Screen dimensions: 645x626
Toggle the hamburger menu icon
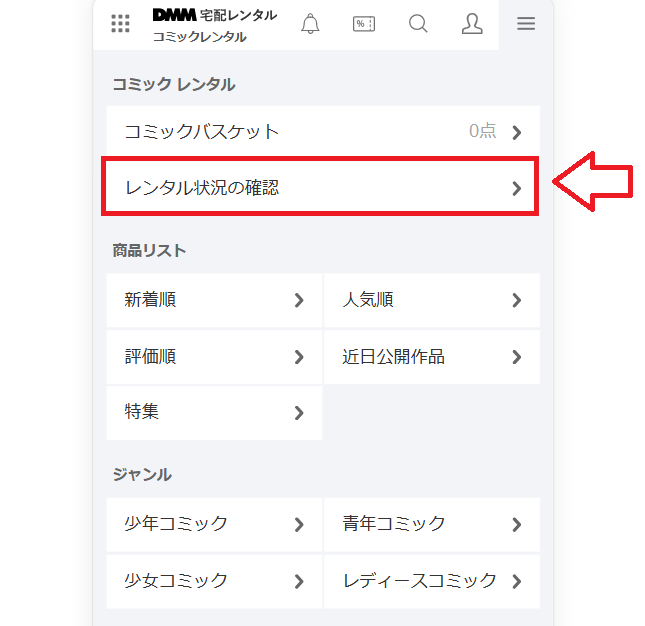point(526,23)
